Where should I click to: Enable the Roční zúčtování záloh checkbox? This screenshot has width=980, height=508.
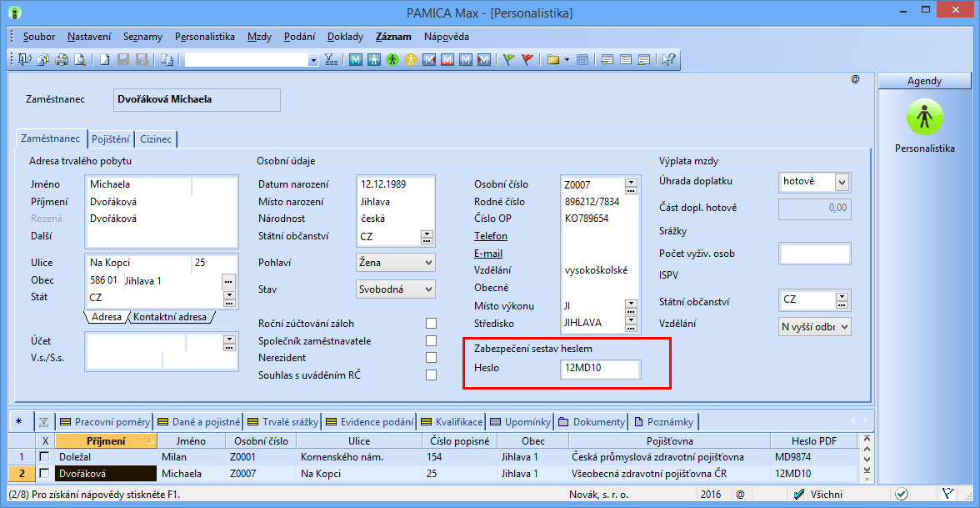tap(431, 324)
